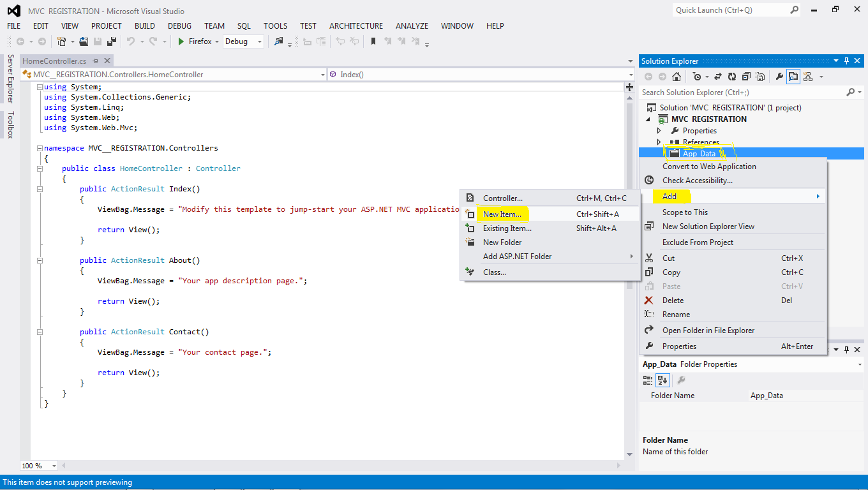
Task: Open the ARCHITECTURE menu
Action: coord(356,26)
